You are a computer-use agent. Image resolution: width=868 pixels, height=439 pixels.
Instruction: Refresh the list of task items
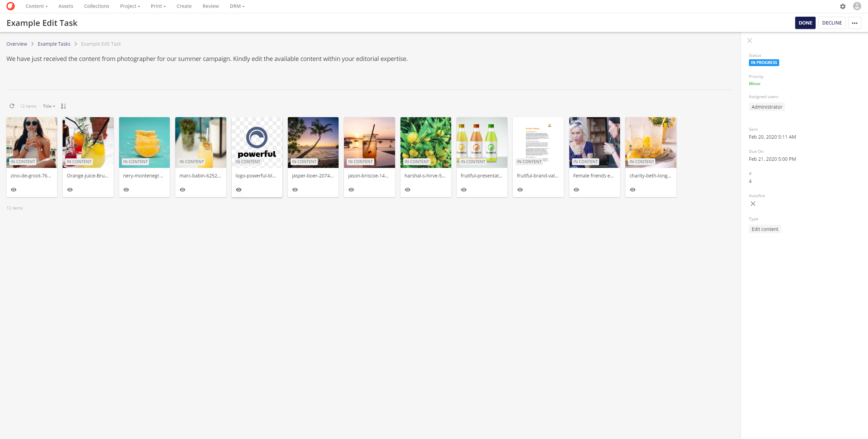pyautogui.click(x=12, y=106)
